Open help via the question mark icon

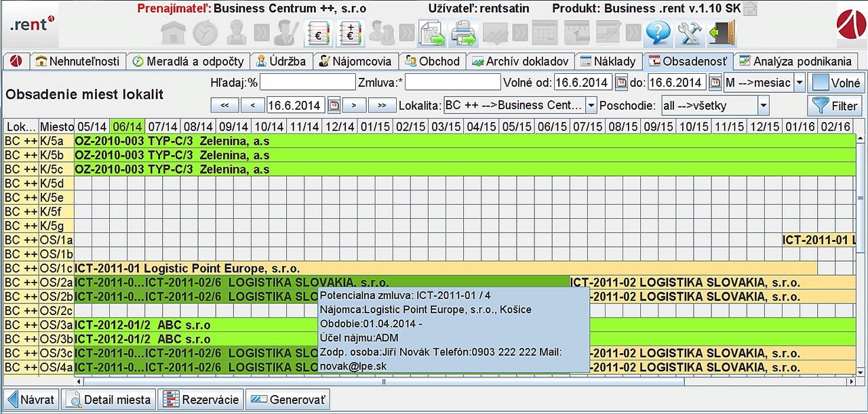point(658,33)
